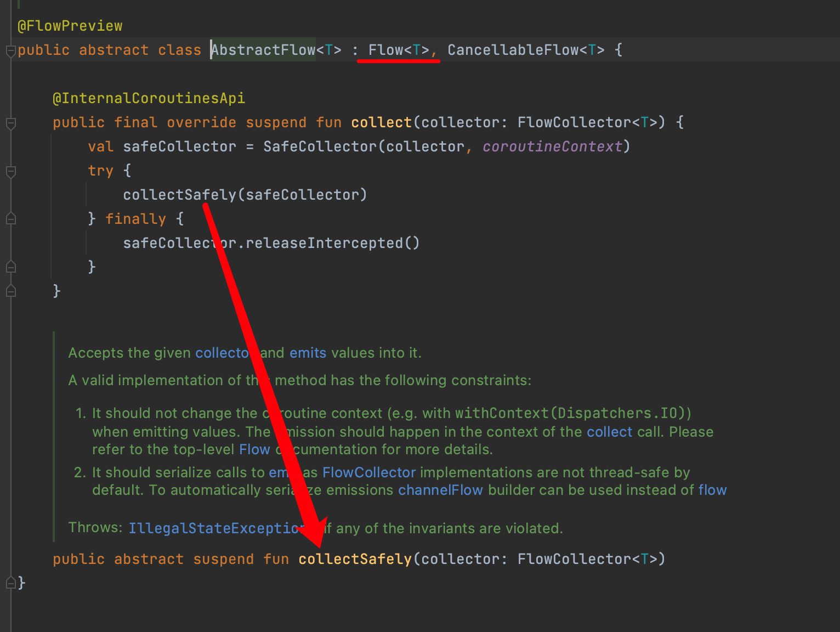Click FlowCollector<T> in collectSafely signature
The image size is (840, 632).
point(587,559)
